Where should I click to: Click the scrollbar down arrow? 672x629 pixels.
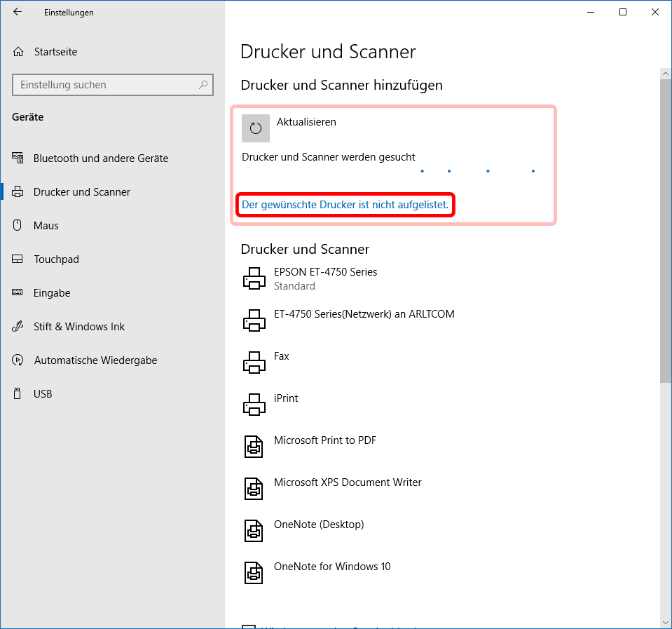666,622
